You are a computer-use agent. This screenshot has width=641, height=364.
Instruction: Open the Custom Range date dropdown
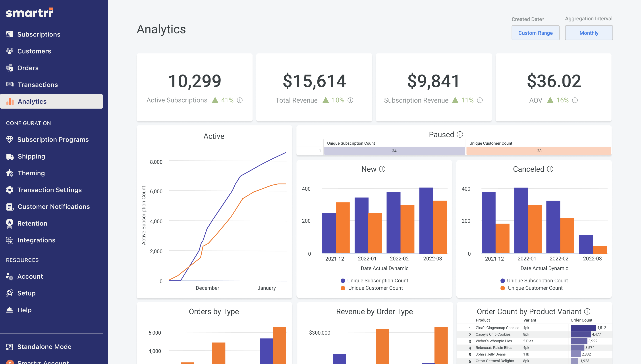535,33
